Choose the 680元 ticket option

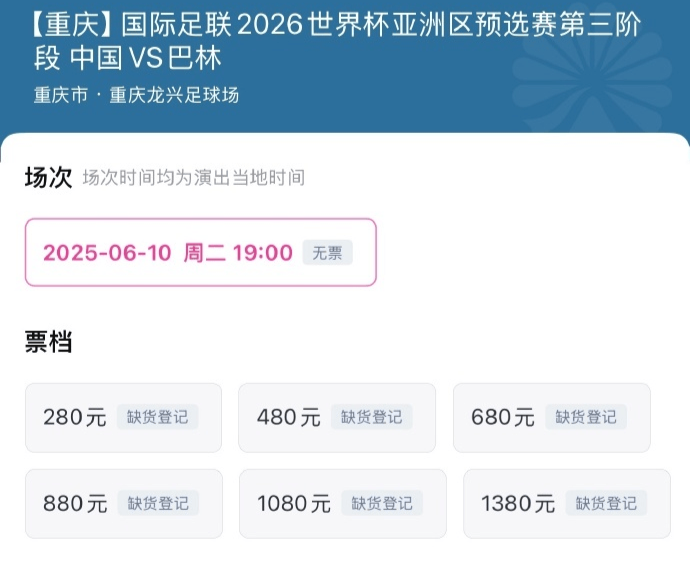tap(552, 418)
